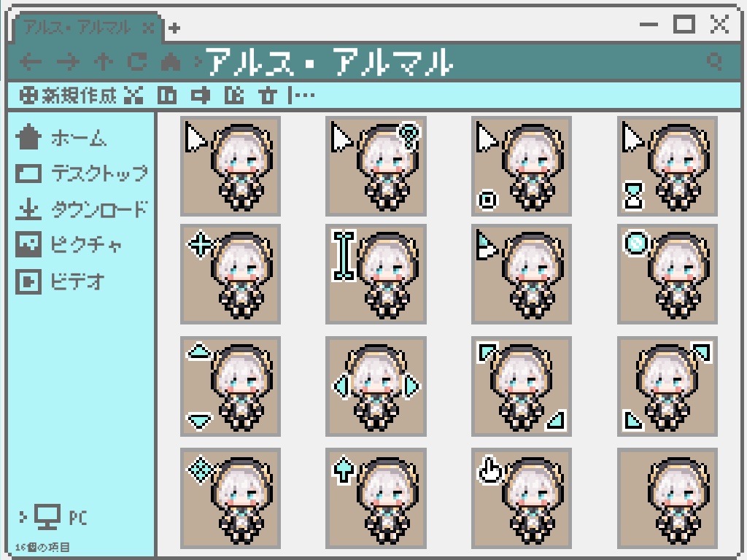Select the text I-beam cursor thumbnail

pos(376,274)
